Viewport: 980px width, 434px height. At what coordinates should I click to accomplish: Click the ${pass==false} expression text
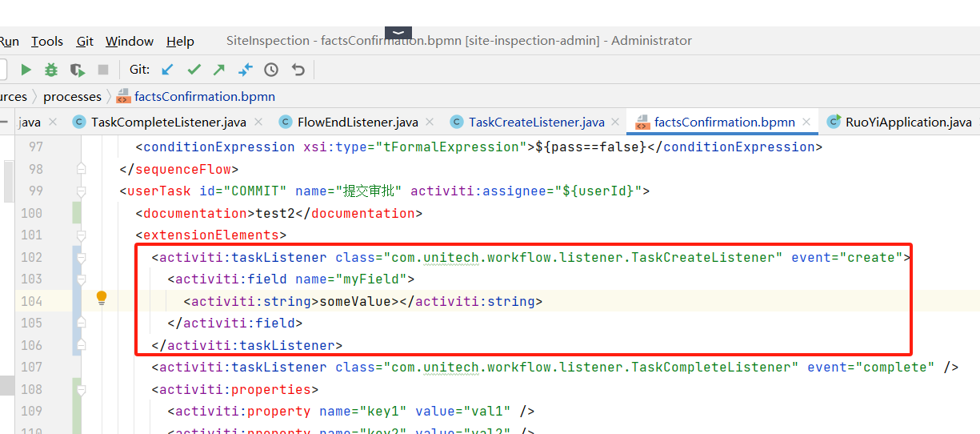(x=590, y=147)
